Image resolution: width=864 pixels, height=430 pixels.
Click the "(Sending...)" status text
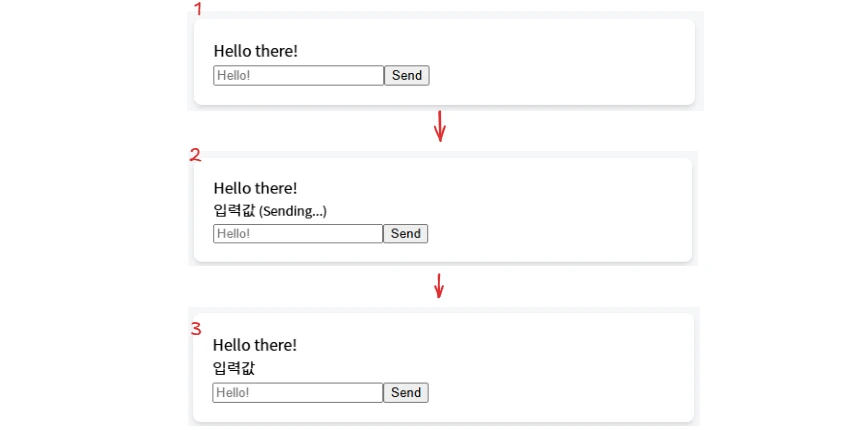293,212
